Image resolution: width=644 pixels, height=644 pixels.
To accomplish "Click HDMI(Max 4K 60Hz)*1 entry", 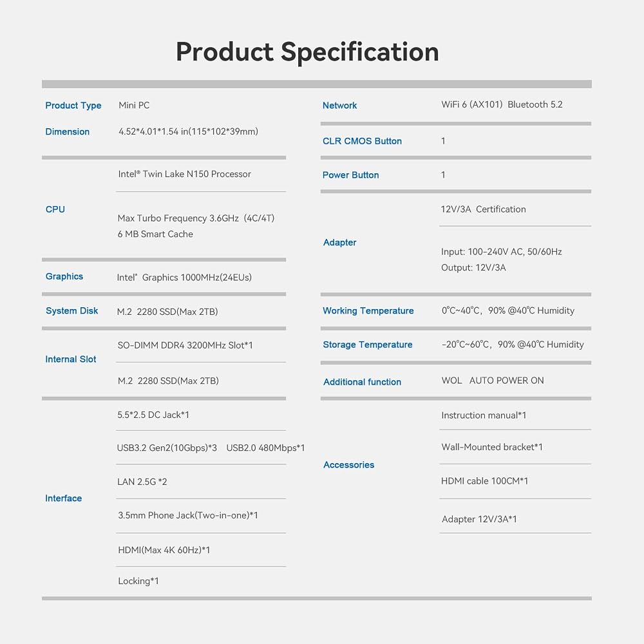I will pyautogui.click(x=164, y=550).
